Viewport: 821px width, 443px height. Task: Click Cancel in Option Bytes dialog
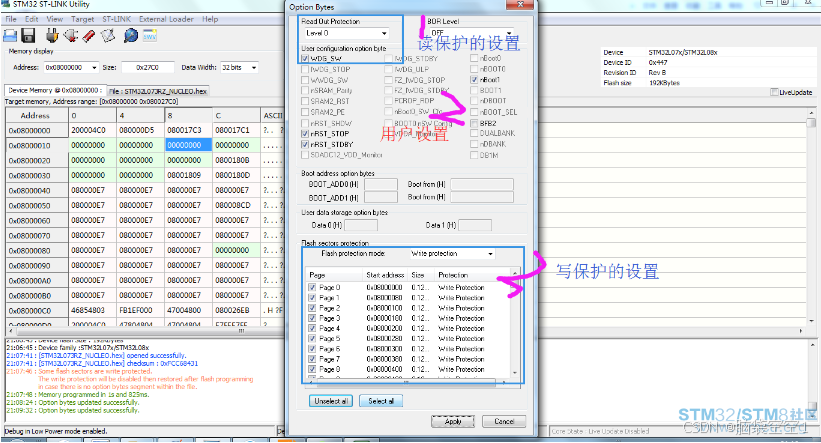click(504, 422)
